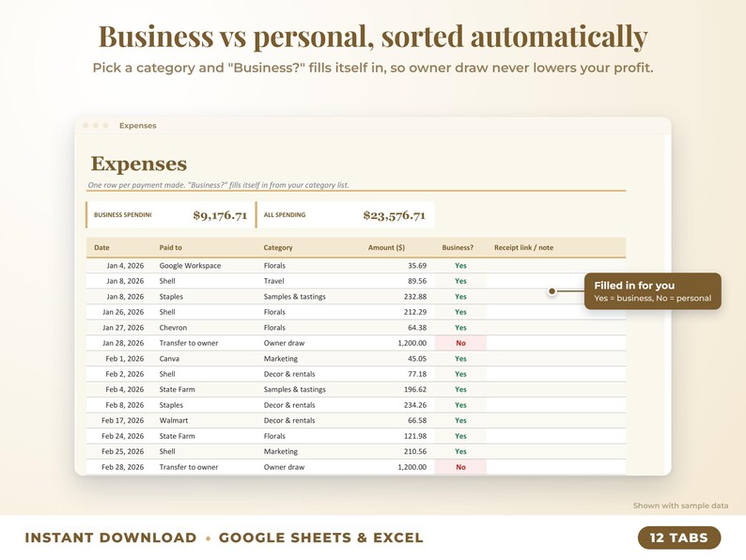This screenshot has height=560, width=746.
Task: Click the Jan 4, 2026 date cell
Action: [x=125, y=266]
